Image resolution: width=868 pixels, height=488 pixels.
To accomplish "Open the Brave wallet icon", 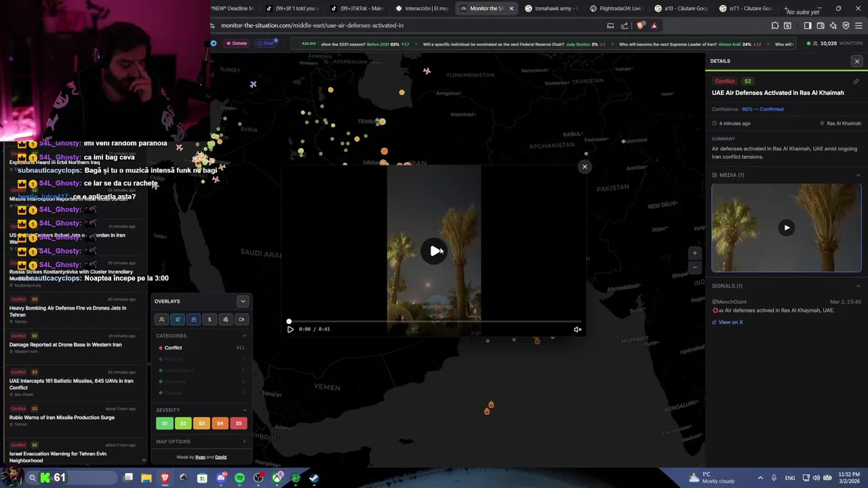I will tap(820, 26).
